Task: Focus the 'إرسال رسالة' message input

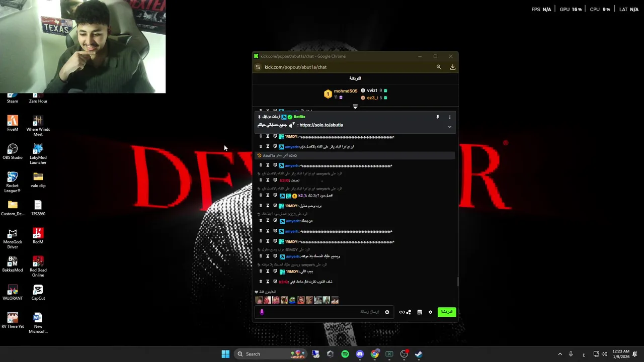Action: [325, 312]
